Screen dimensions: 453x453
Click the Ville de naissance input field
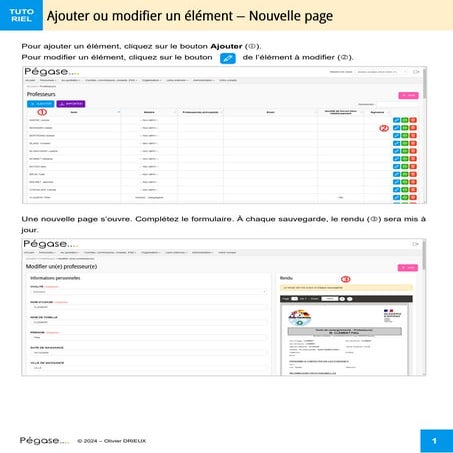tap(149, 368)
